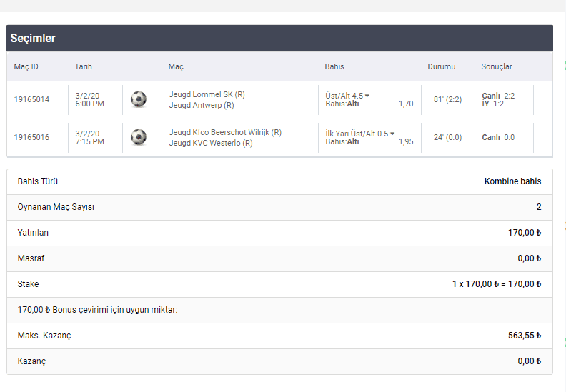Screen dimensions: 566x392
Task: Click the Durumu column header
Action: click(441, 66)
